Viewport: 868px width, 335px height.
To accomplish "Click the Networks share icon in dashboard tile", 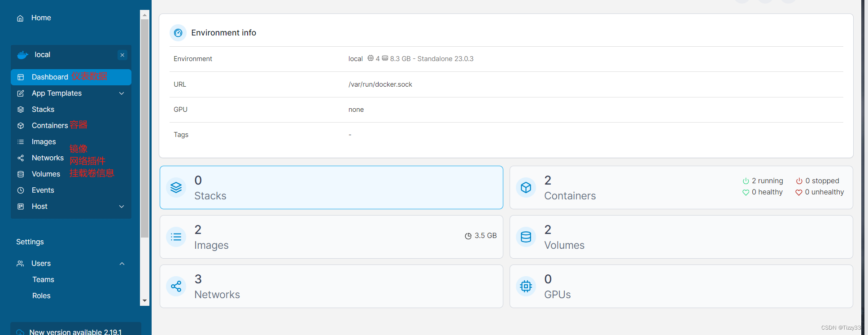I will [176, 286].
